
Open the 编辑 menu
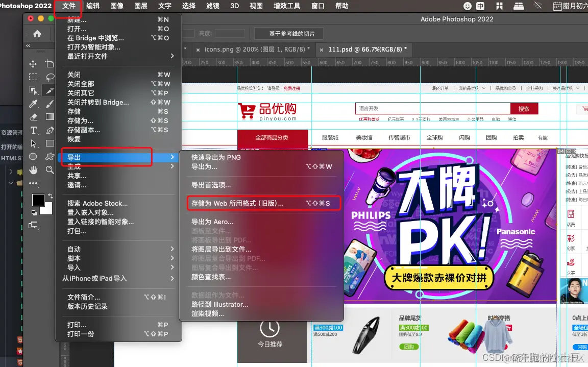click(x=92, y=6)
